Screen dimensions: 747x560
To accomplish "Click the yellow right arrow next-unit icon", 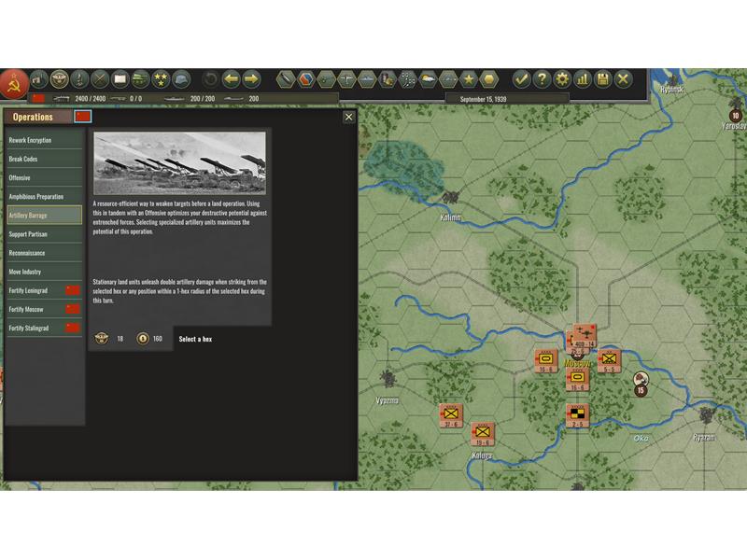I will [x=251, y=79].
